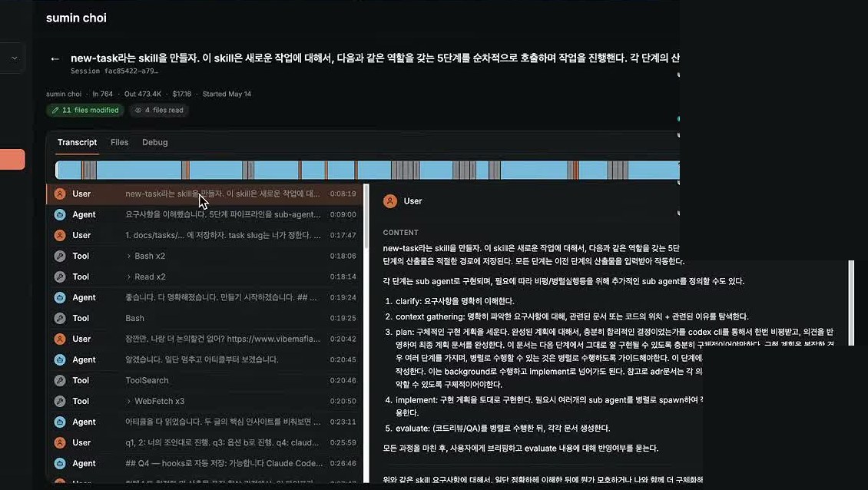This screenshot has width=868, height=490.
Task: Select the Agent row at 0:26:46
Action: (x=205, y=463)
